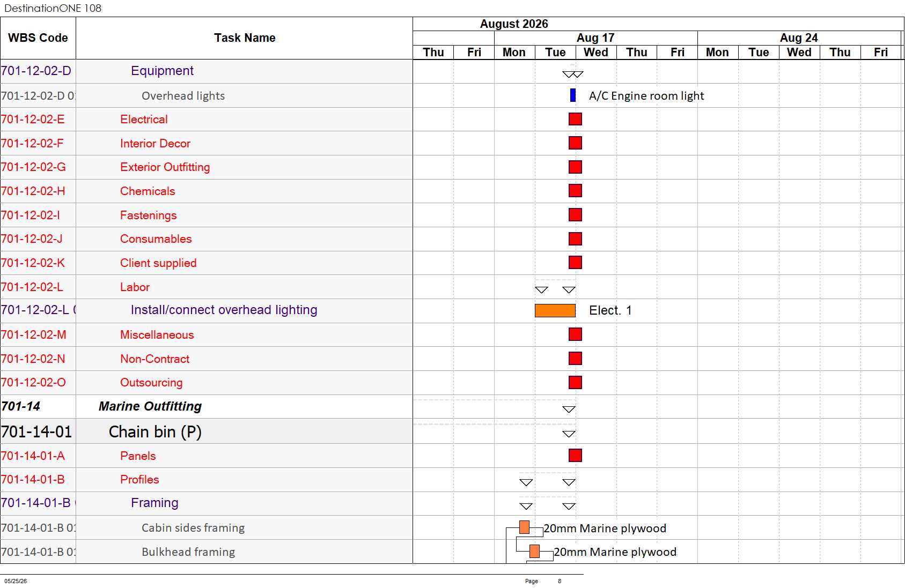Click the red Chemicals milestone marker

575,191
